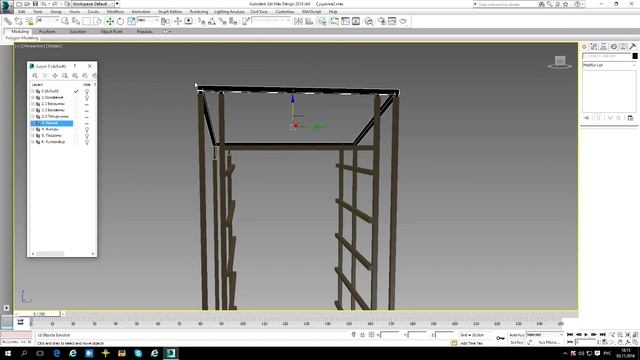Viewport: 640px width, 360px height.
Task: Open Select by Name dialog
Action: [x=76, y=21]
